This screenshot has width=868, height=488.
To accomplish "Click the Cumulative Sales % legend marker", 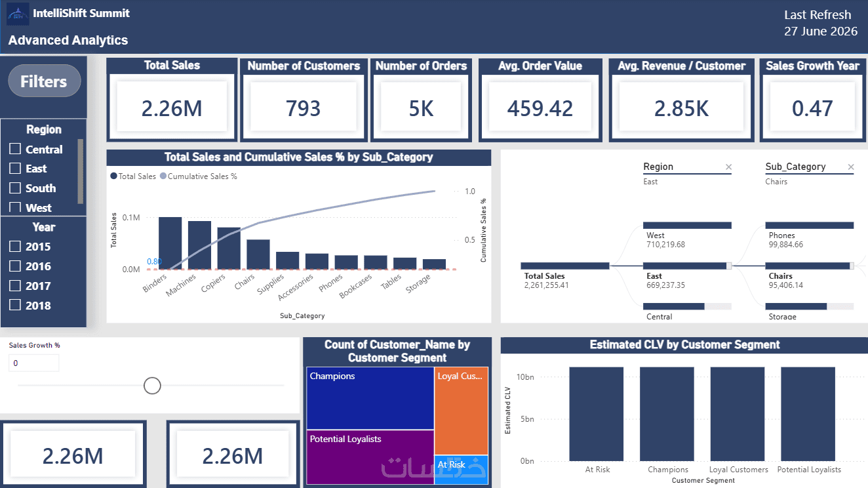I will click(x=163, y=176).
